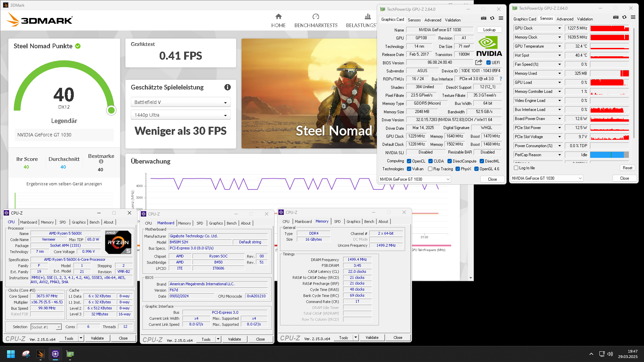The width and height of the screenshot is (644, 362).
Task: Click Default string field in CPU-Z Mainboard
Action: tap(250, 242)
